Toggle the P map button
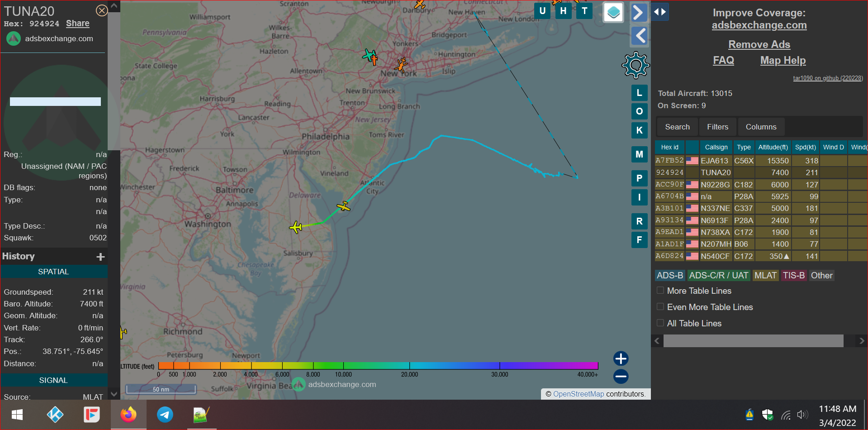 tap(639, 178)
